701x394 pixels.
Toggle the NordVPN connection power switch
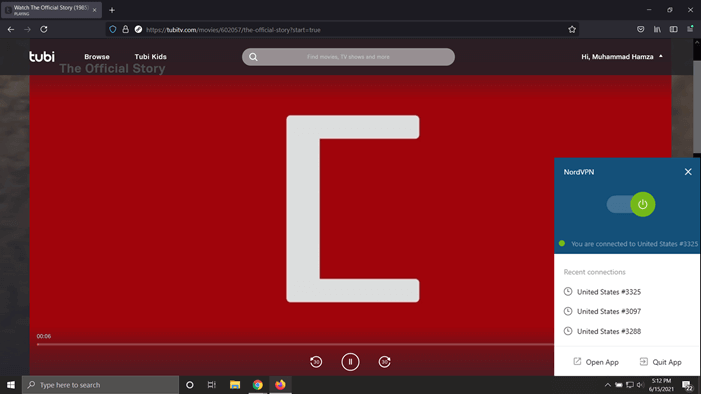[631, 204]
